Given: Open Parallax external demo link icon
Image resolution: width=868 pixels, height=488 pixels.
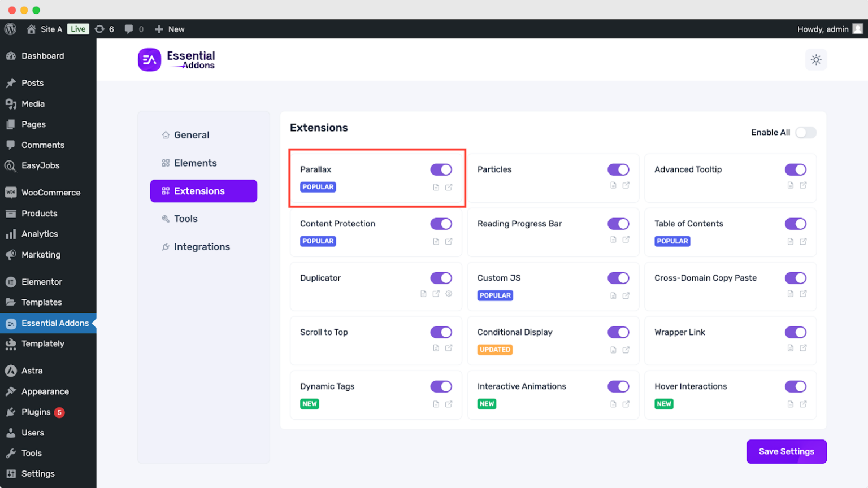Looking at the screenshot, I should [449, 188].
